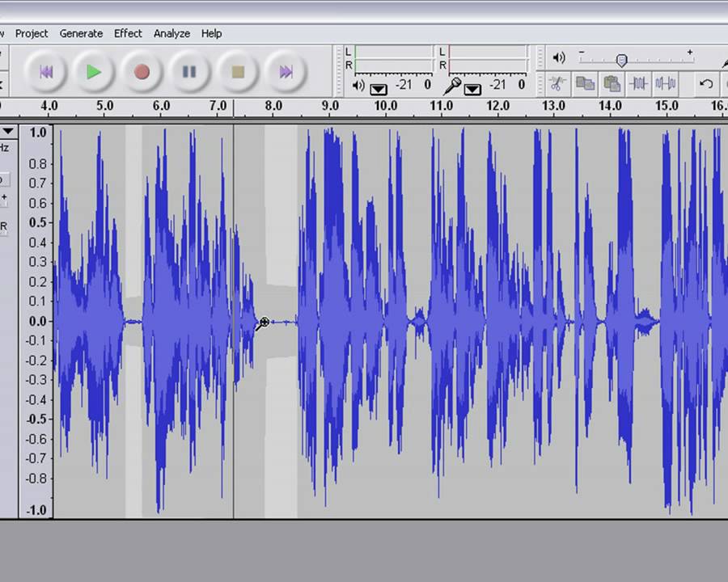
Task: Click the 6.0 mark on the timeline
Action: [x=161, y=106]
